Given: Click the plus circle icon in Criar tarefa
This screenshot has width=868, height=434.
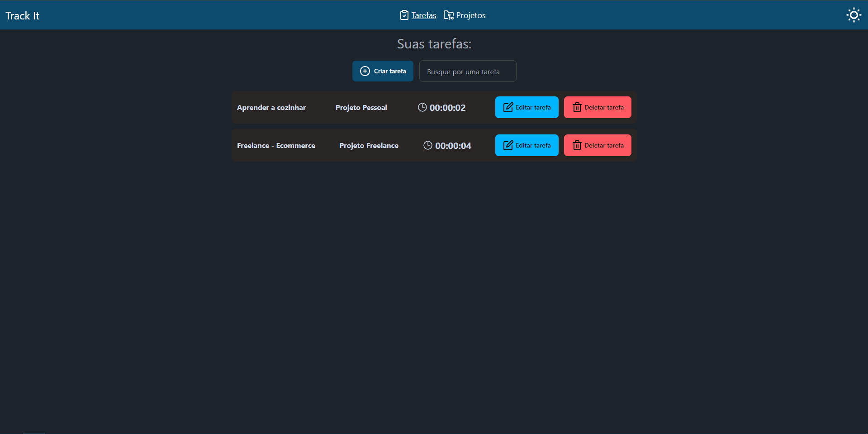Looking at the screenshot, I should point(365,71).
